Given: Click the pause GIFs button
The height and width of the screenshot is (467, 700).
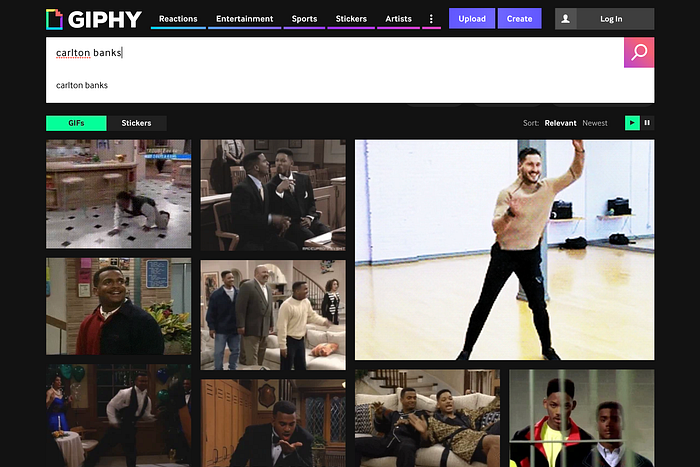Looking at the screenshot, I should coord(647,123).
